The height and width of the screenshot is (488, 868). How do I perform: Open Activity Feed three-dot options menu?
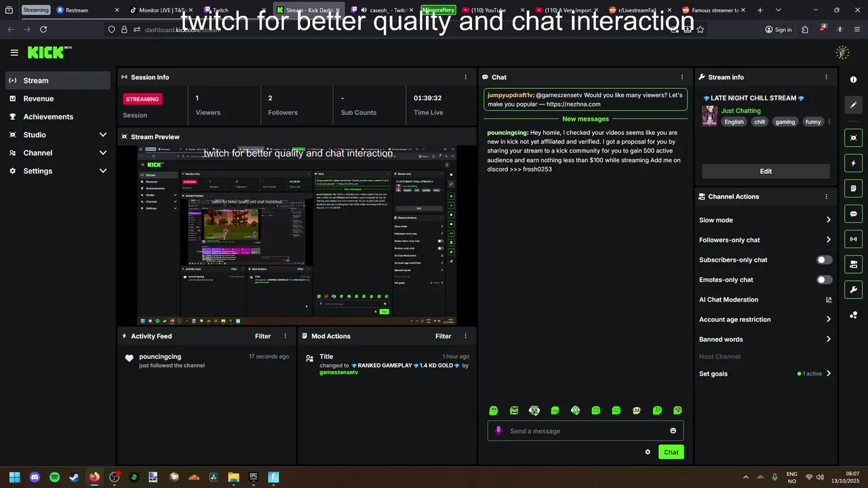[x=285, y=336]
